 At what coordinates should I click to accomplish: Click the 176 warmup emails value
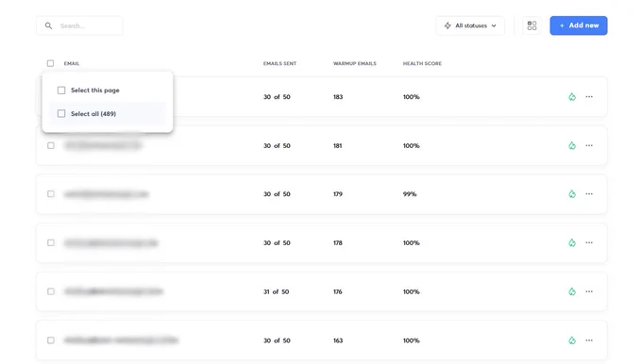point(337,291)
